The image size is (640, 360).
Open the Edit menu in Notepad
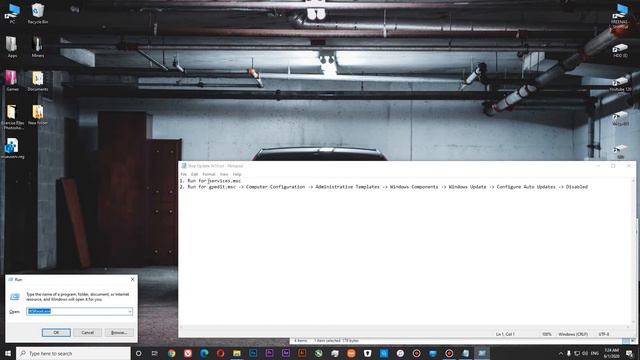coord(195,174)
